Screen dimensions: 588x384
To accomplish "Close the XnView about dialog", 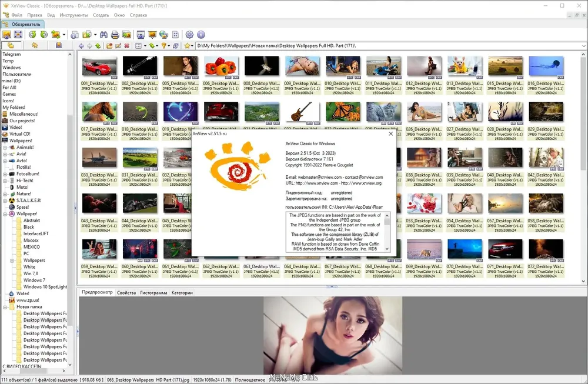I will click(x=391, y=133).
